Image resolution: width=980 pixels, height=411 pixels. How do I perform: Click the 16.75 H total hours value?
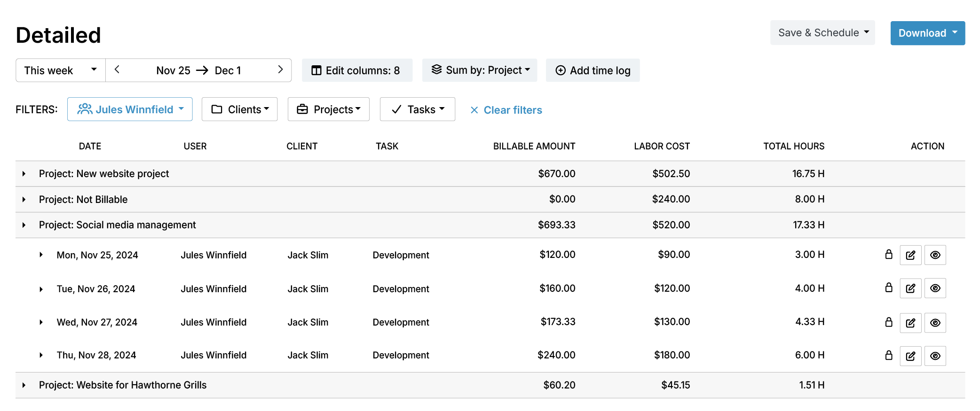[808, 174]
